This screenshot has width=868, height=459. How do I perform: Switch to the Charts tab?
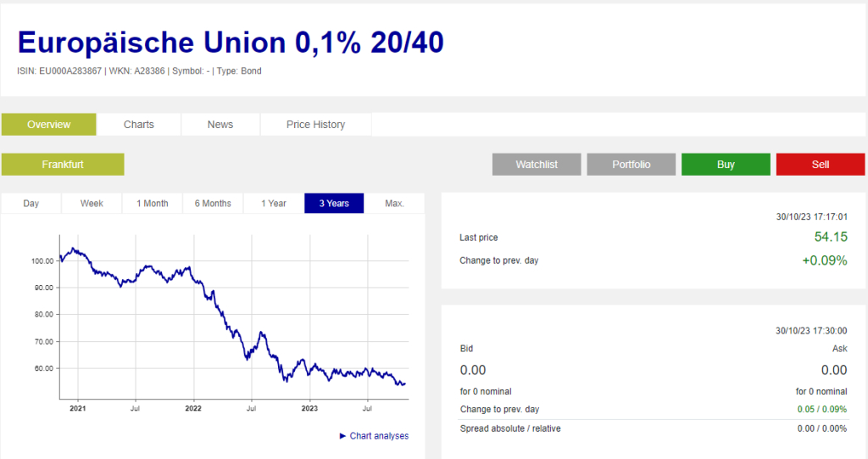coord(139,125)
